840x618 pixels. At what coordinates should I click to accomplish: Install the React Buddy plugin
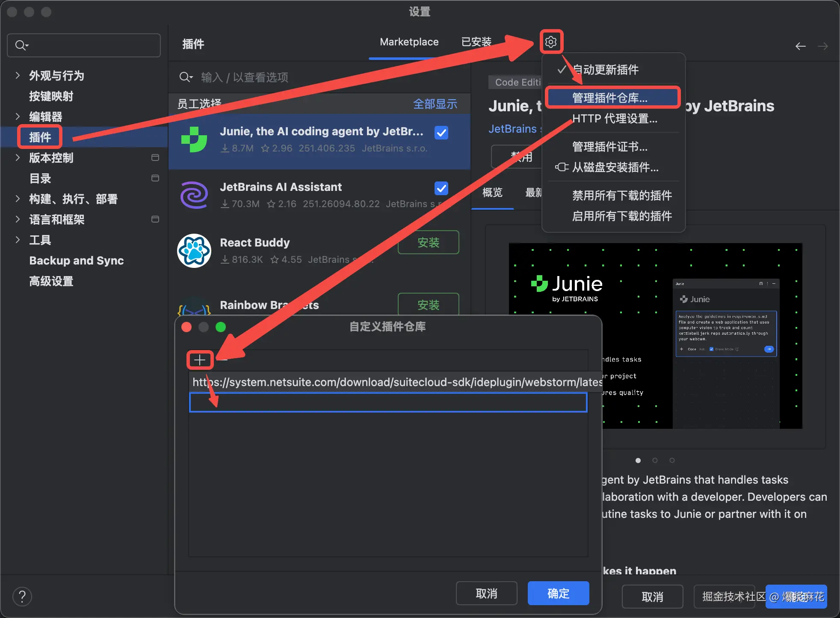[428, 243]
